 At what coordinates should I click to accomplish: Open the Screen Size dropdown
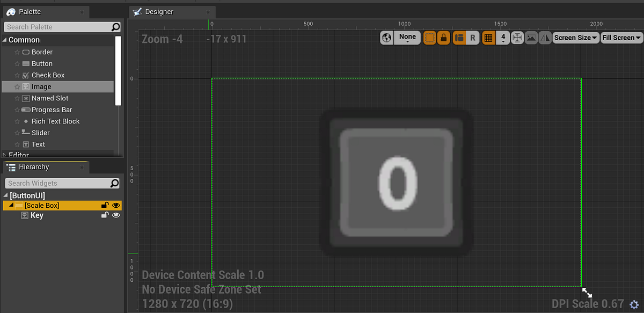(x=575, y=38)
